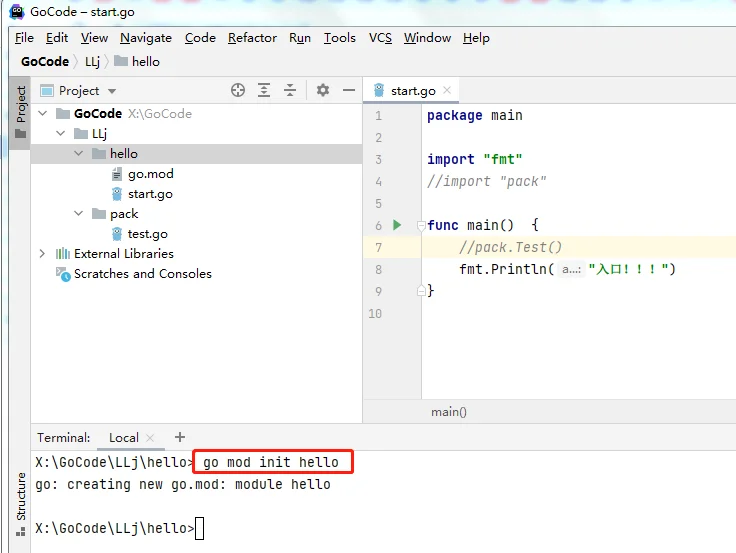Open the Edit menu

point(57,38)
